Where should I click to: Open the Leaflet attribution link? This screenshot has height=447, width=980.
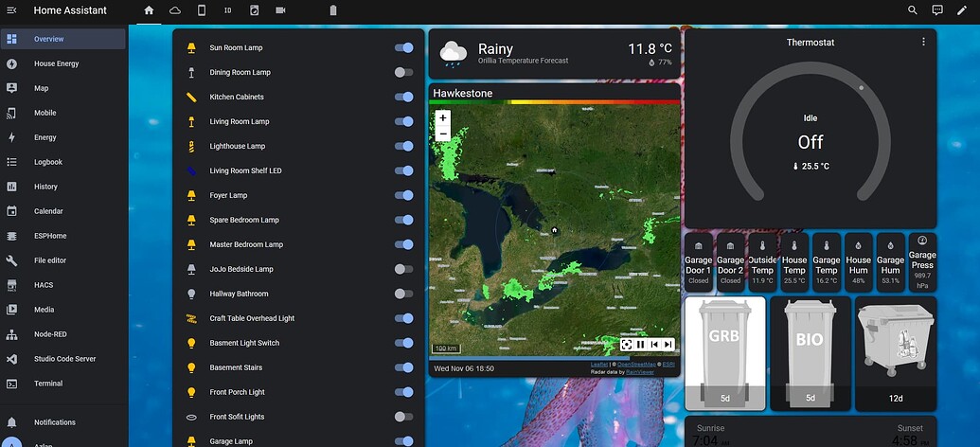(598, 364)
